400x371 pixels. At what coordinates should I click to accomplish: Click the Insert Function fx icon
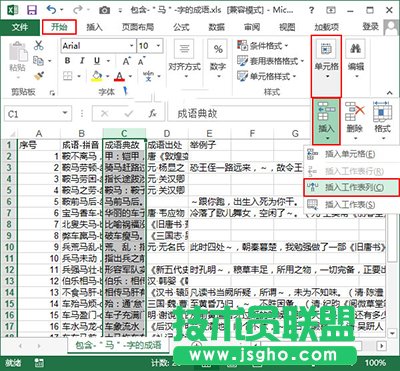[153, 114]
